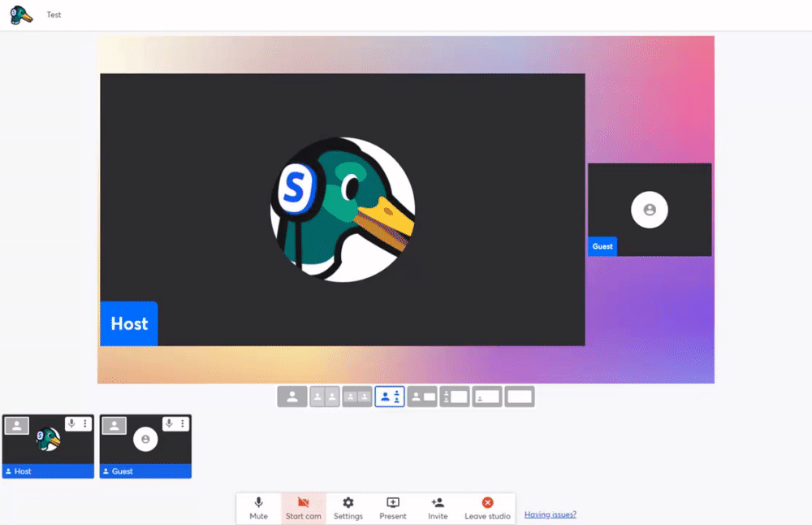Select the screen with small person inset layout
Viewport: 812px width, 525px height.
pyautogui.click(x=487, y=397)
